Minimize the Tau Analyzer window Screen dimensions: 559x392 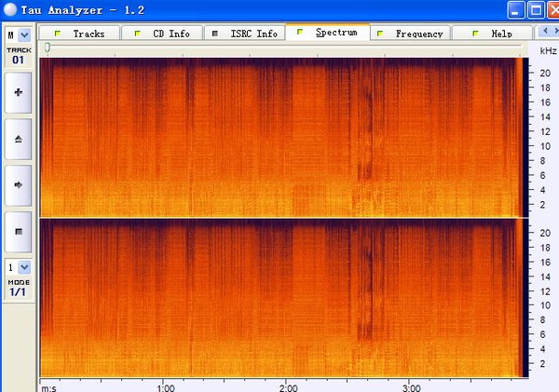pyautogui.click(x=515, y=9)
